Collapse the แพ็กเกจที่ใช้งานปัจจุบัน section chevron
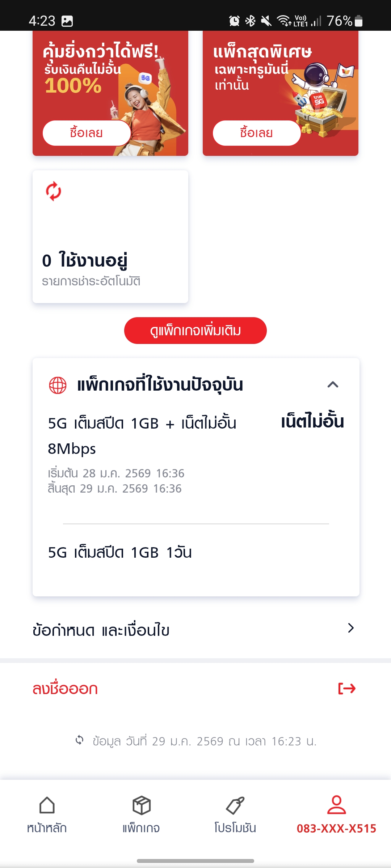Screen dimensions: 391x868 click(333, 384)
